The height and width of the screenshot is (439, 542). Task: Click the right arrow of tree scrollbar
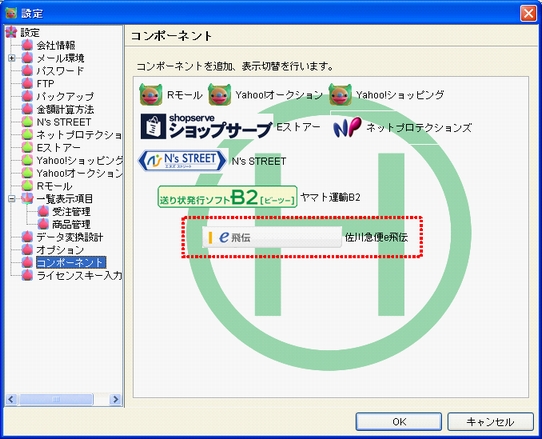115,400
